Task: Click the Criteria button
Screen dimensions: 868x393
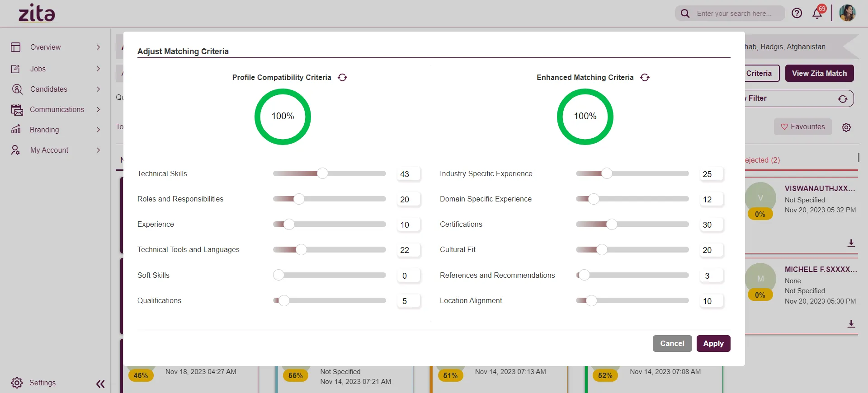Action: coord(762,73)
